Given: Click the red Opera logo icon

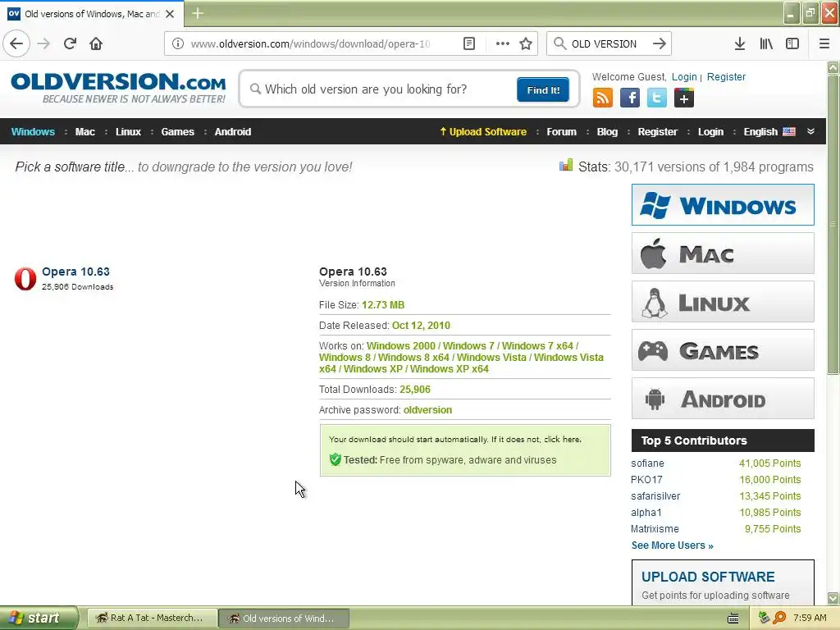Looking at the screenshot, I should tap(25, 279).
